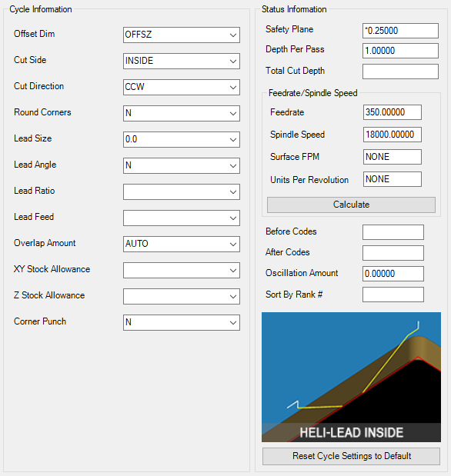Image resolution: width=451 pixels, height=476 pixels.
Task: Edit the Feedrate value field
Action: [x=392, y=112]
